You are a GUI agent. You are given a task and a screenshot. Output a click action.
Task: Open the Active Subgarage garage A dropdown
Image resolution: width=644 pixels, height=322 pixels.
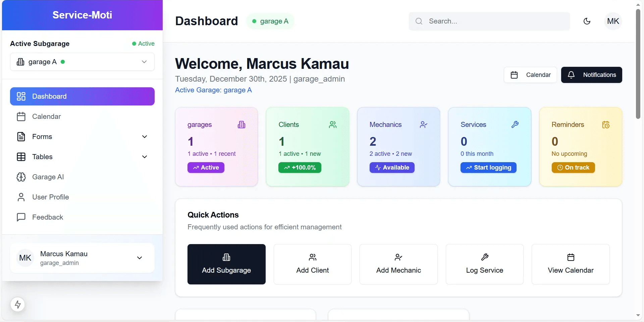coord(82,62)
